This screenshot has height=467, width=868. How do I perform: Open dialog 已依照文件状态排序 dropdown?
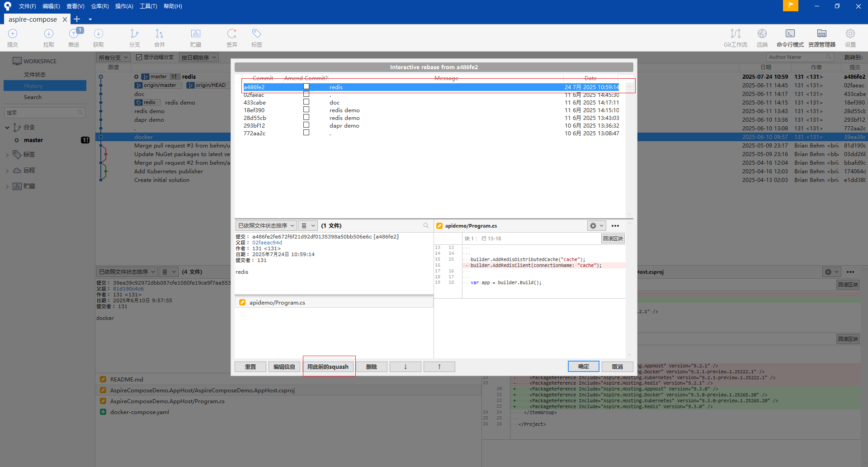266,225
